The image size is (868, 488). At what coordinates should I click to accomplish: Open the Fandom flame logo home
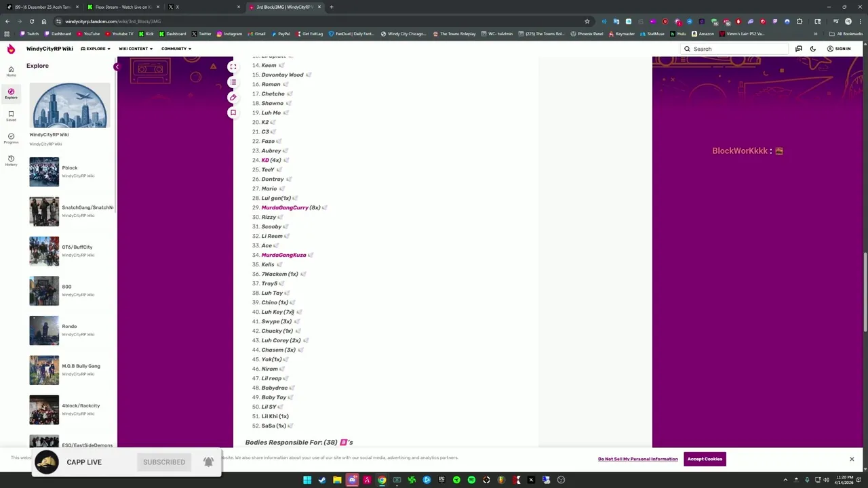[11, 49]
